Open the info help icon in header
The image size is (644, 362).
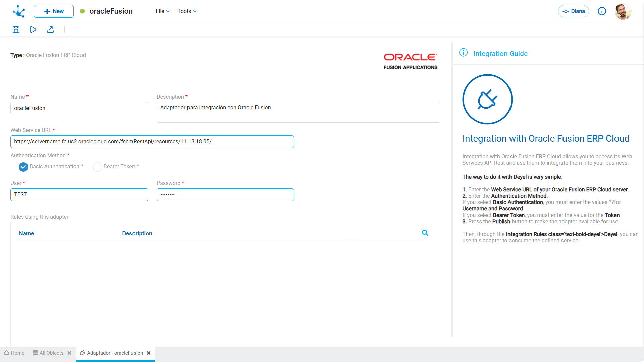pos(602,11)
